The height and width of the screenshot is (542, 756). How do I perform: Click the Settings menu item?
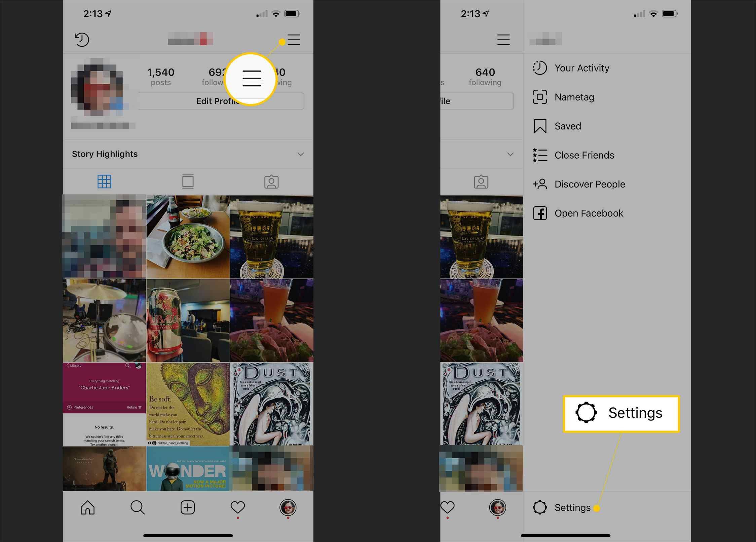coord(572,507)
